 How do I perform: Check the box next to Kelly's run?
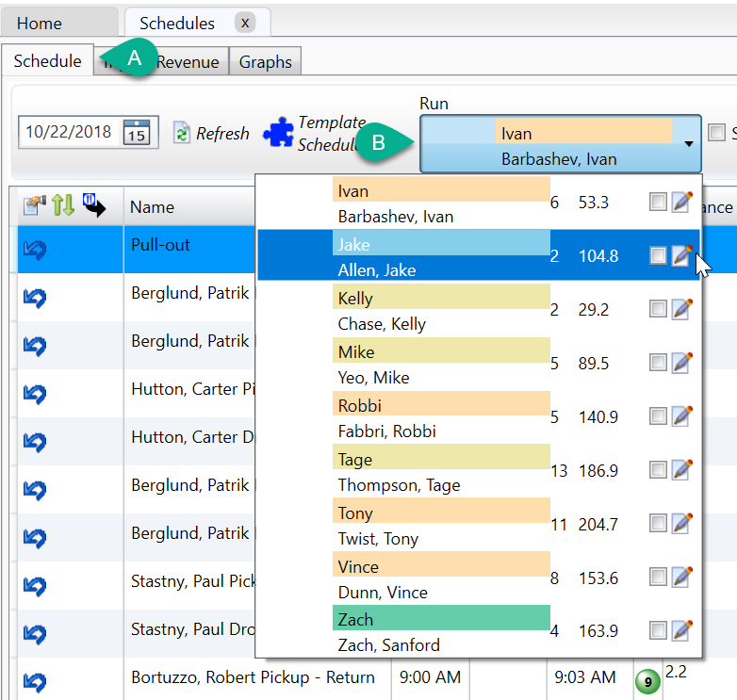pos(658,309)
